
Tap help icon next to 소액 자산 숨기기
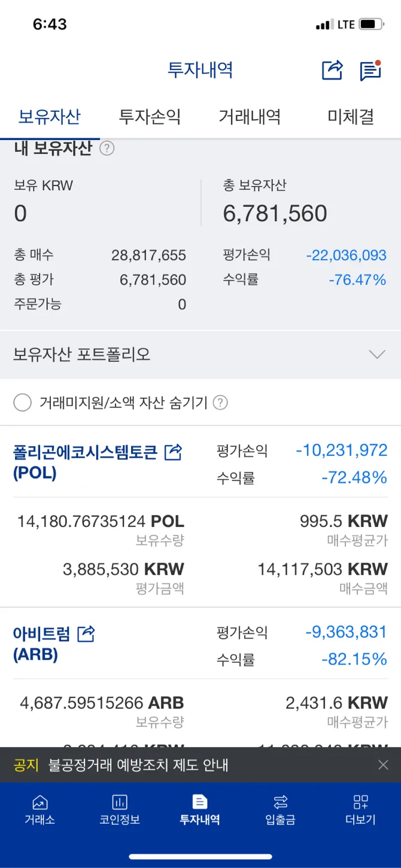(x=220, y=403)
